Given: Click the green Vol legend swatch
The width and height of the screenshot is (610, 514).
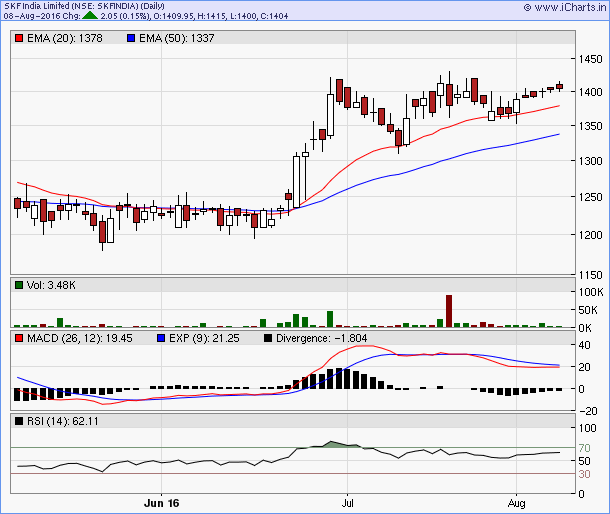Looking at the screenshot, I should pos(19,285).
